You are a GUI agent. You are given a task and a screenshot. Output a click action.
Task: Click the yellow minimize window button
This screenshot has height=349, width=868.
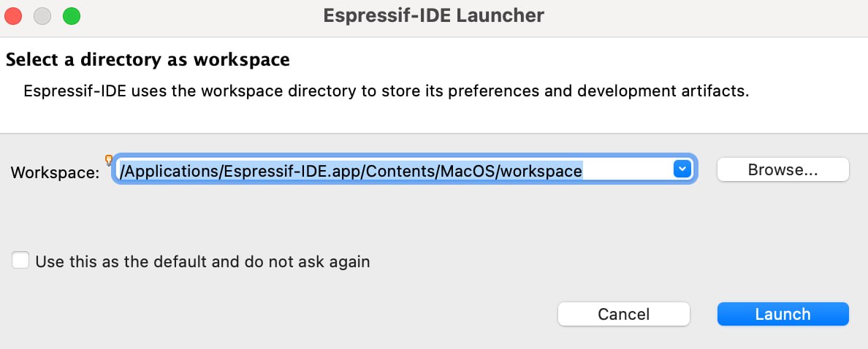[42, 16]
